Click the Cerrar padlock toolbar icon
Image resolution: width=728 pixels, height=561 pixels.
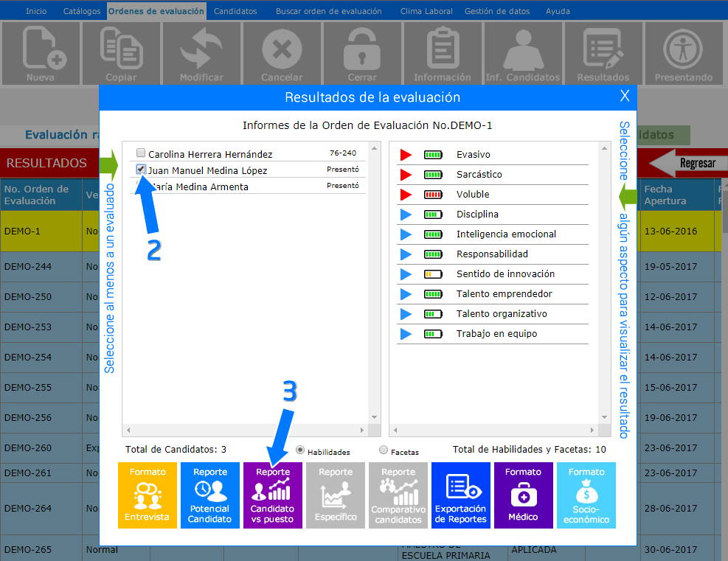click(362, 53)
